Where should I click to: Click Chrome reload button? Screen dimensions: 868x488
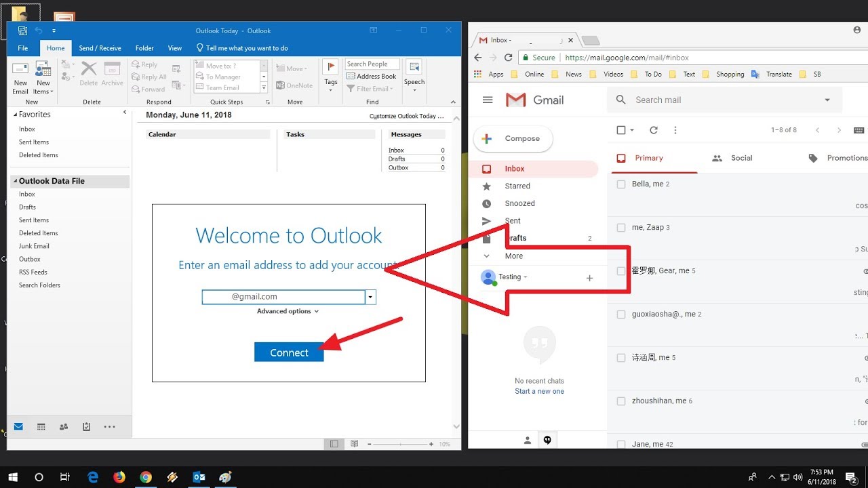coord(509,58)
